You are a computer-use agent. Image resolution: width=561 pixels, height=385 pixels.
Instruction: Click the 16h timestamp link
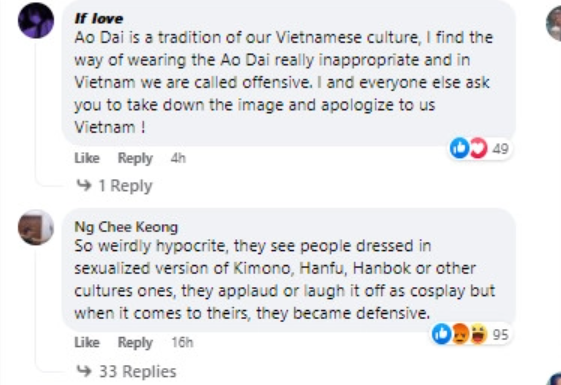(x=182, y=342)
